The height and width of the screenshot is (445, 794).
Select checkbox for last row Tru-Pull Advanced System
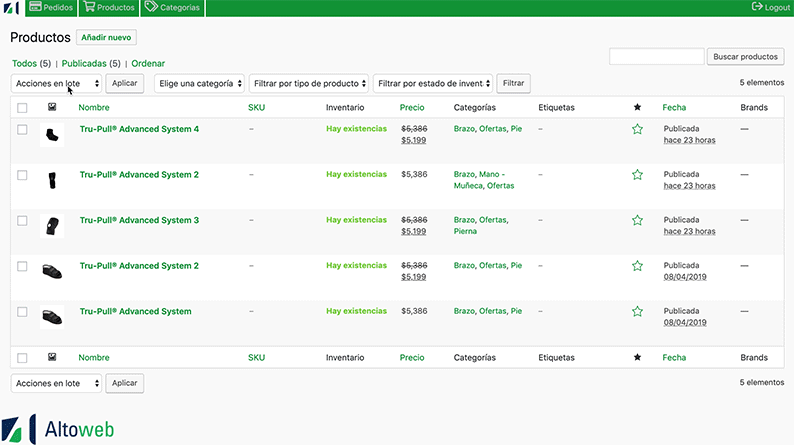pyautogui.click(x=22, y=312)
